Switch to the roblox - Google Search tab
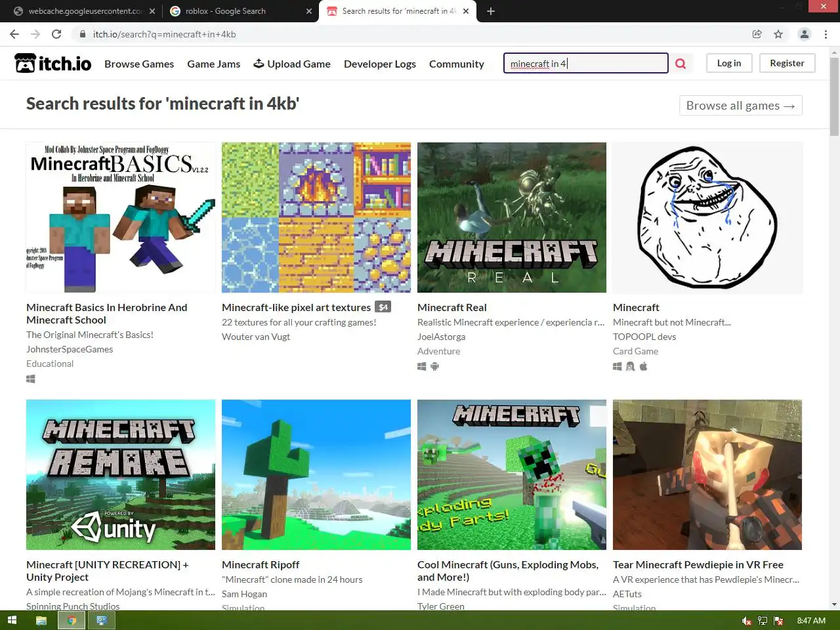Image resolution: width=840 pixels, height=630 pixels. pyautogui.click(x=240, y=11)
